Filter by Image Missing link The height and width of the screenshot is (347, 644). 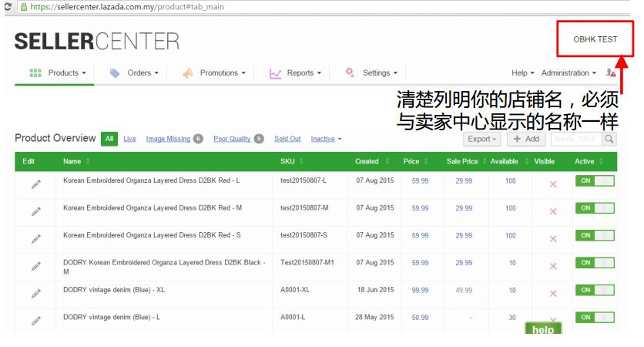point(168,139)
